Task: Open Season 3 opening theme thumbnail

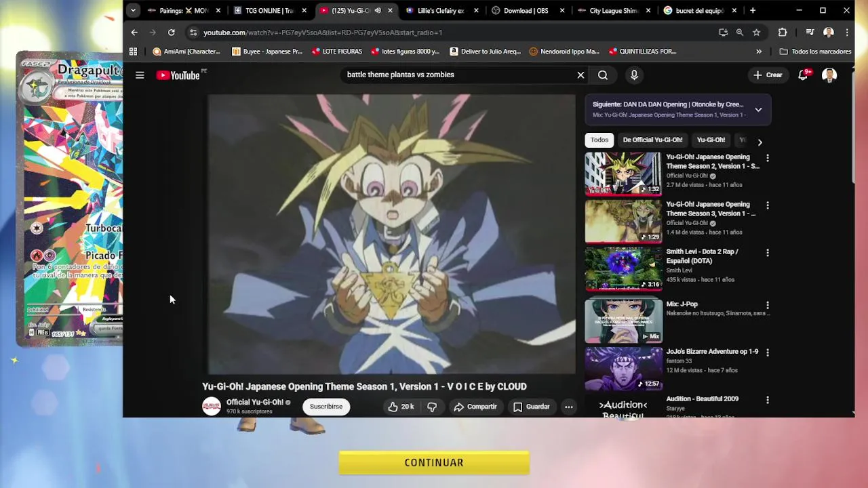Action: [x=623, y=221]
